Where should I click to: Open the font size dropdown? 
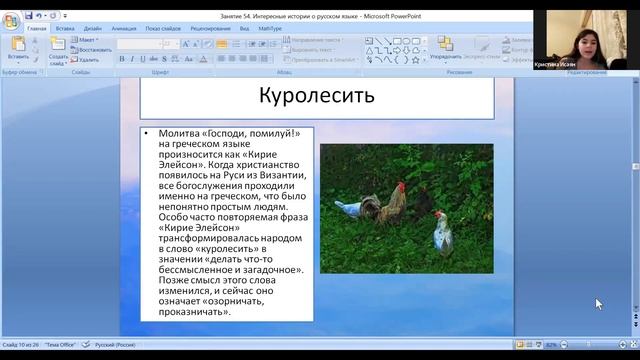pyautogui.click(x=177, y=44)
